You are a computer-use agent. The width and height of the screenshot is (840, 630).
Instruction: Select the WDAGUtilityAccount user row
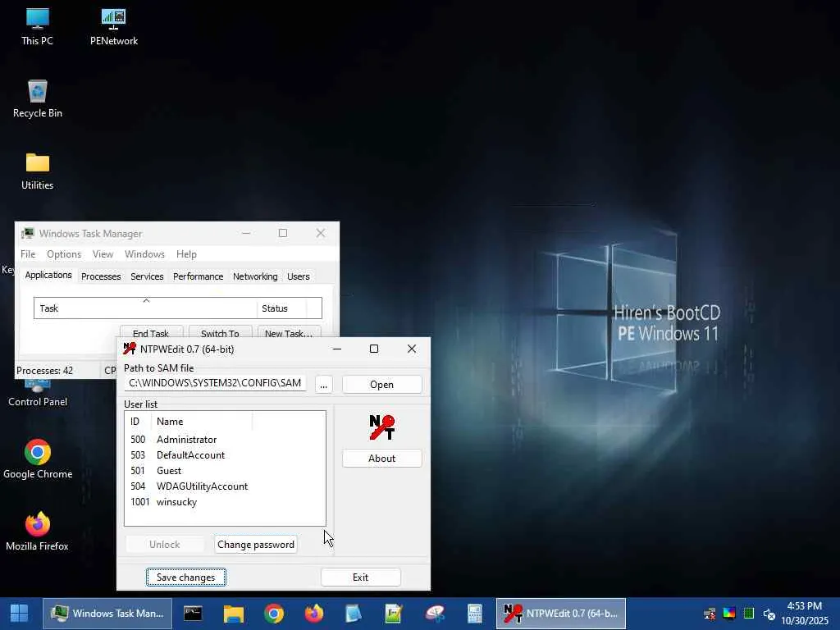[x=225, y=486]
